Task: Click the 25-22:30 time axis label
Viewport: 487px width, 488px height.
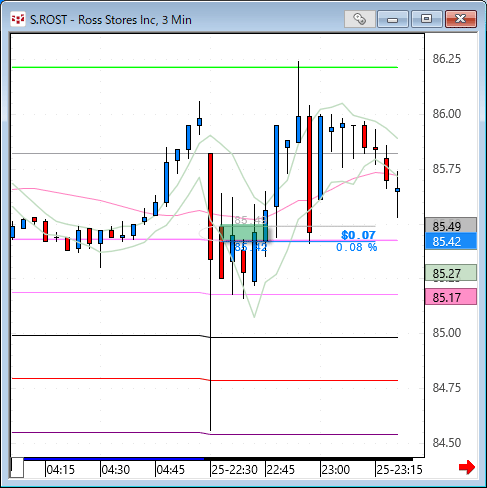Action: tap(235, 470)
